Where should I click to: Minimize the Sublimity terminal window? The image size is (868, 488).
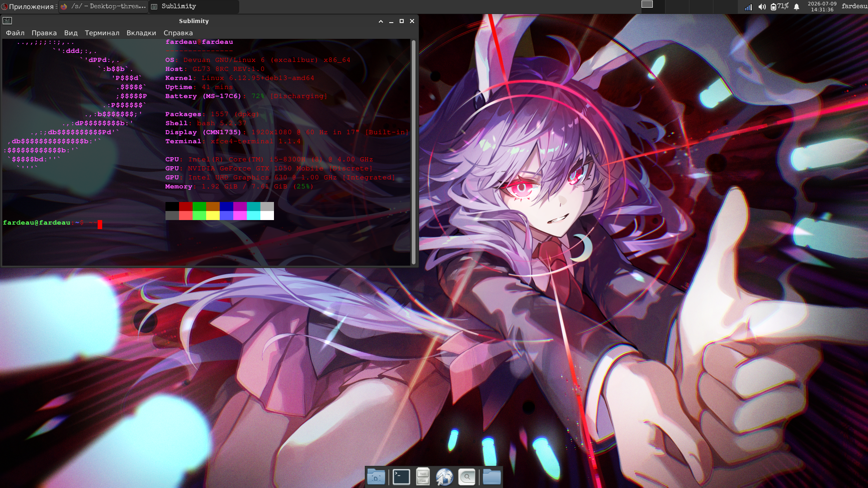pos(391,21)
